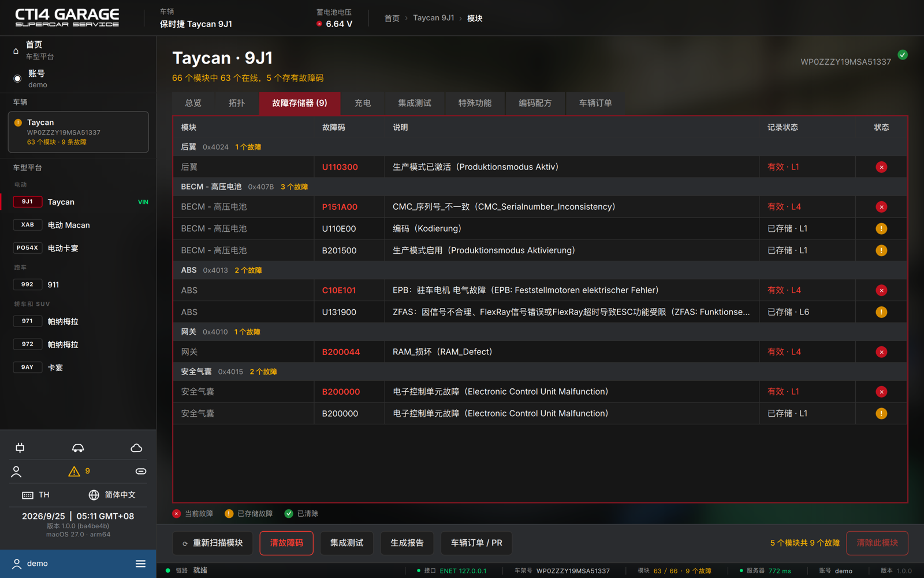Click the red 当前故障 legend icon
This screenshot has width=924, height=578.
point(177,514)
